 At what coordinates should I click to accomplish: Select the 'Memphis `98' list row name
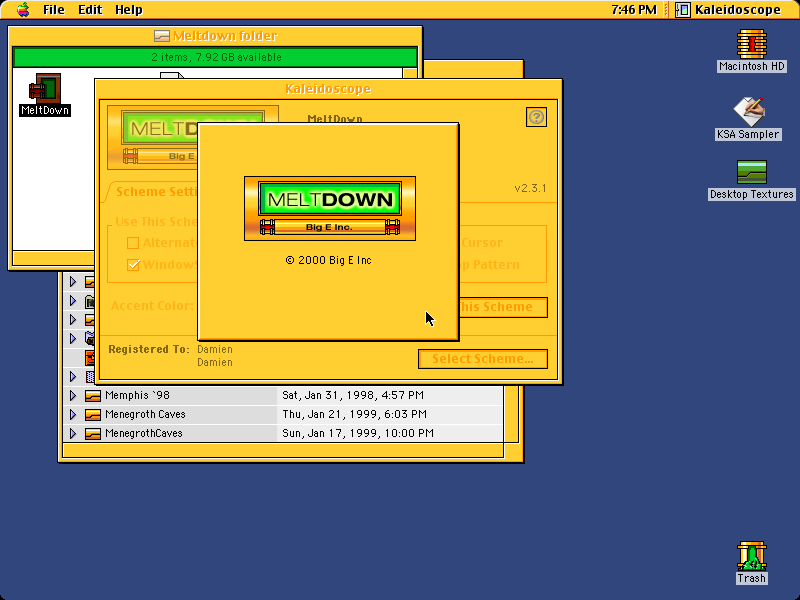click(x=137, y=395)
